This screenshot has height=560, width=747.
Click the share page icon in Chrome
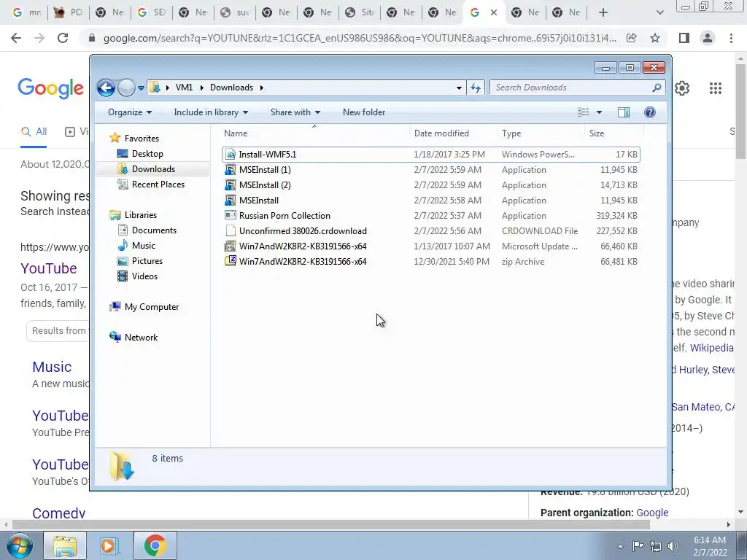[x=632, y=38]
